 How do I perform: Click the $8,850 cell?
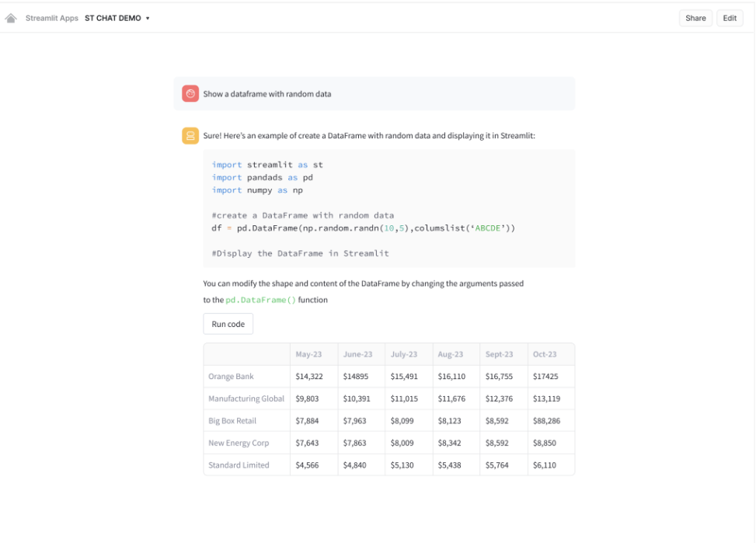coord(551,443)
